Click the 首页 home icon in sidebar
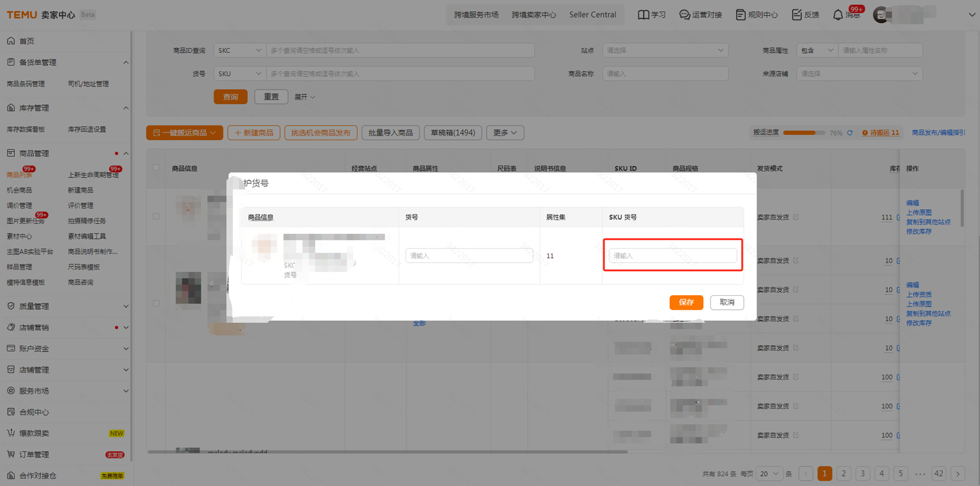 click(x=11, y=41)
